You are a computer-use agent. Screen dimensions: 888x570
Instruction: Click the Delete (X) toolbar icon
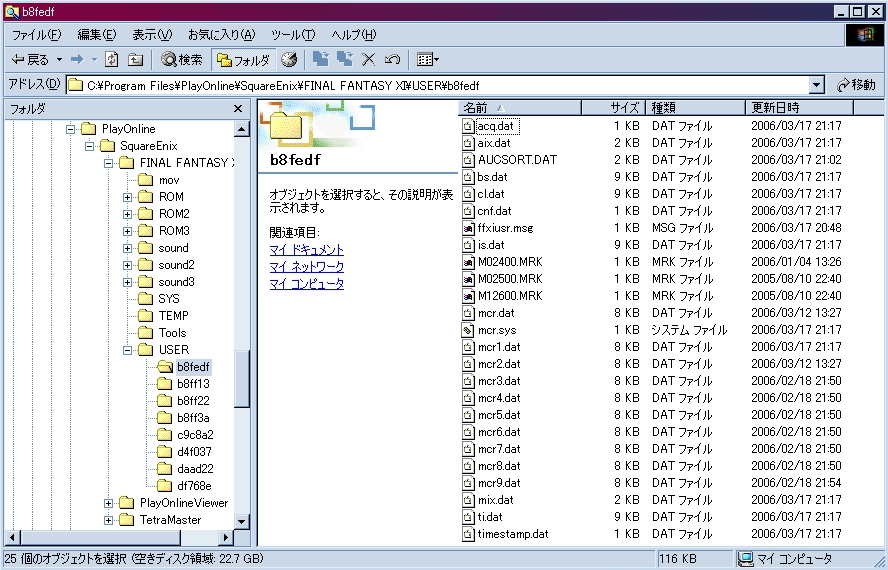369,59
